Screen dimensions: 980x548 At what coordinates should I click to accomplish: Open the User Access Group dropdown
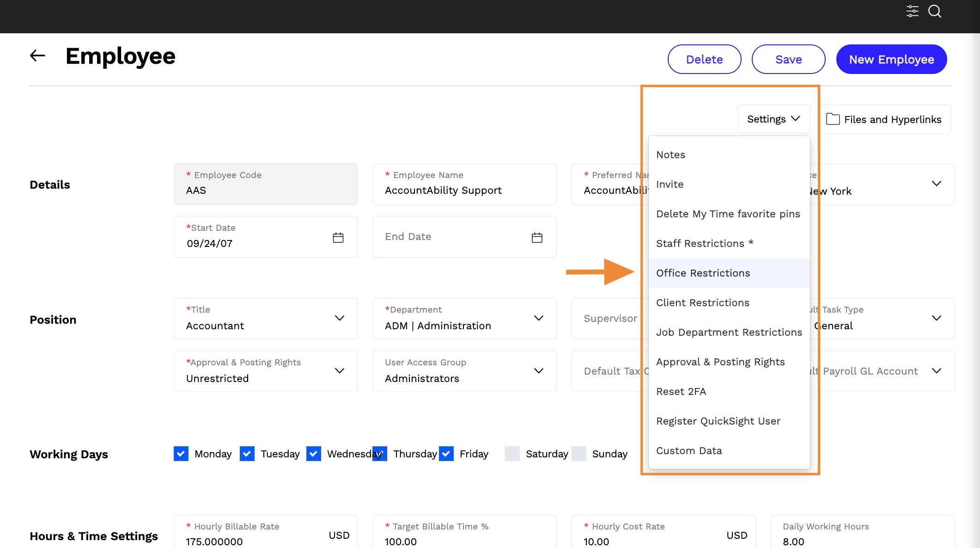(x=464, y=371)
